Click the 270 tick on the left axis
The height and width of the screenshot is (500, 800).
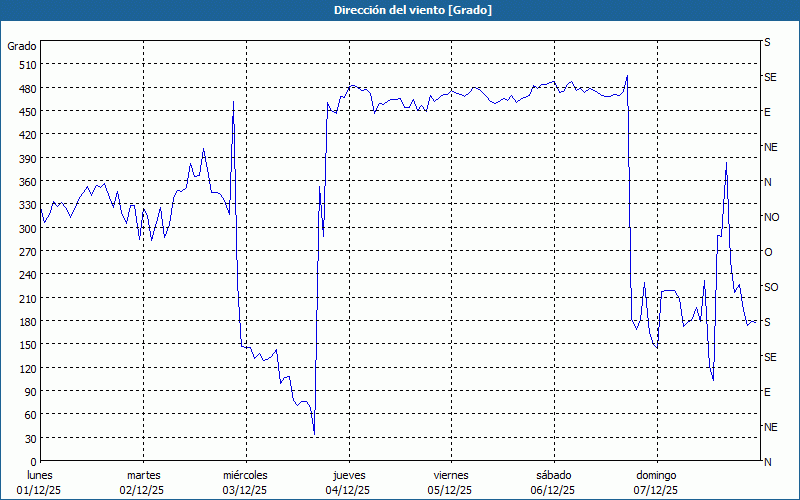[x=25, y=251]
